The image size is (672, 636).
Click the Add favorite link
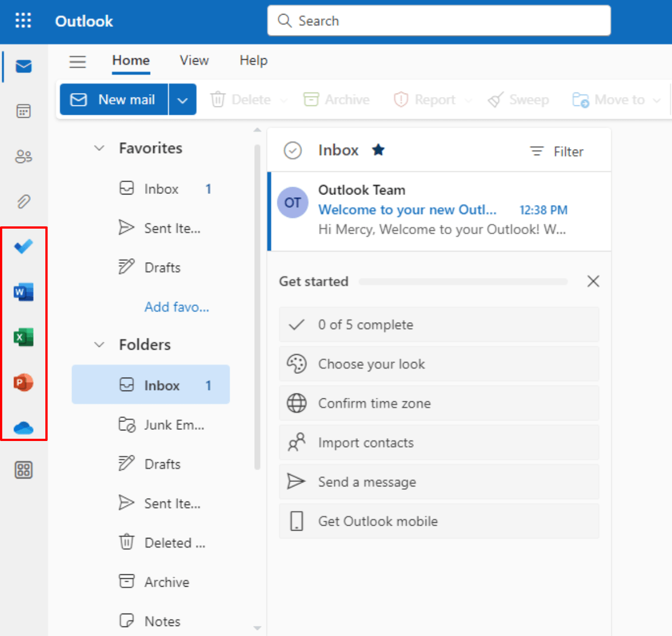pos(177,307)
